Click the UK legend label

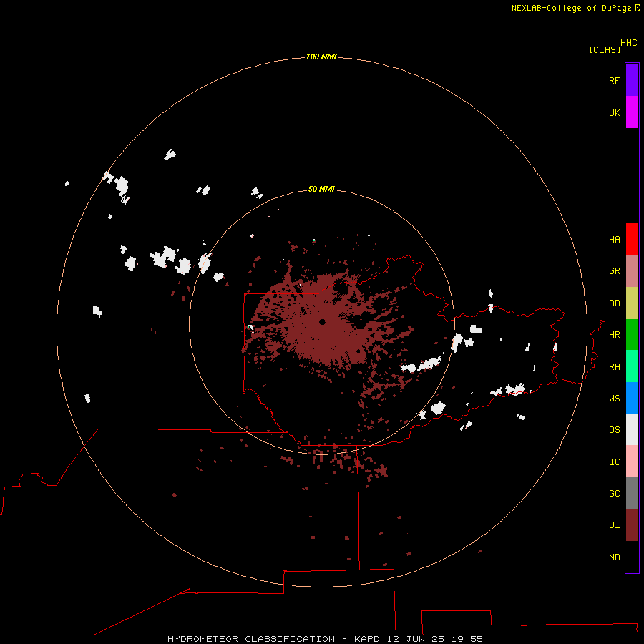pyautogui.click(x=614, y=112)
